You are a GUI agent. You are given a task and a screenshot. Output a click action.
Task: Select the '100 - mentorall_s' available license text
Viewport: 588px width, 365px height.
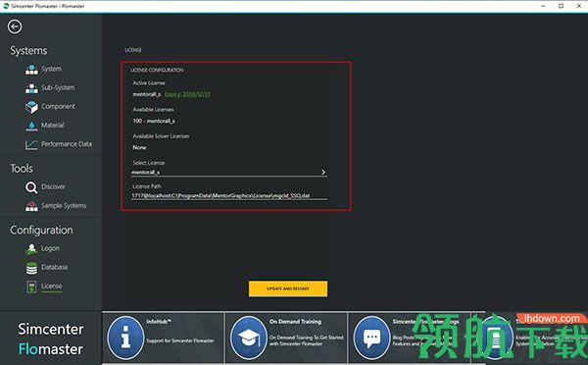154,121
